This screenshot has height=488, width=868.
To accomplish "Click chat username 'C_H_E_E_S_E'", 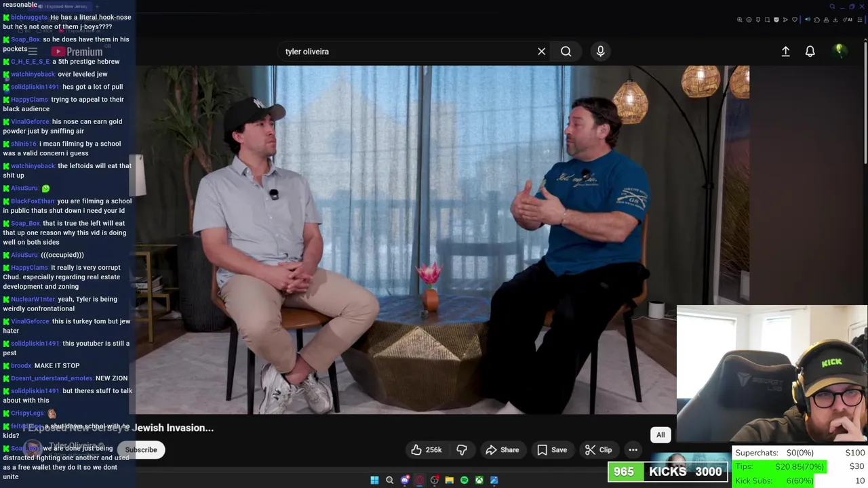I will point(30,62).
